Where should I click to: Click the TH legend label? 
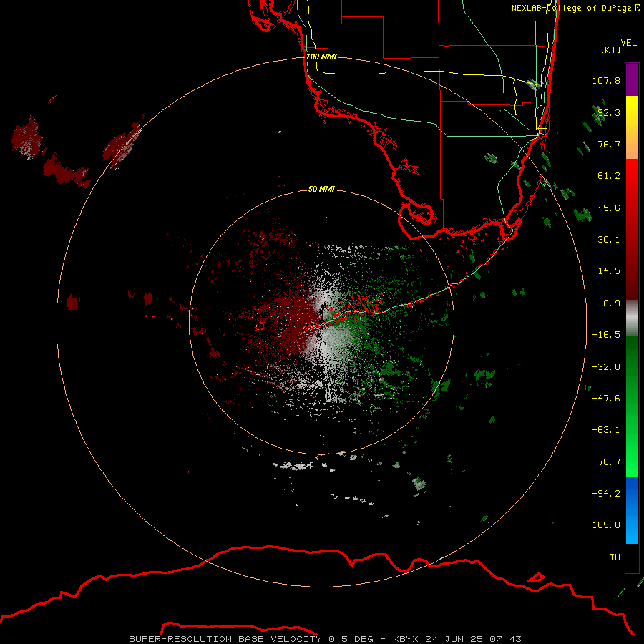click(615, 557)
